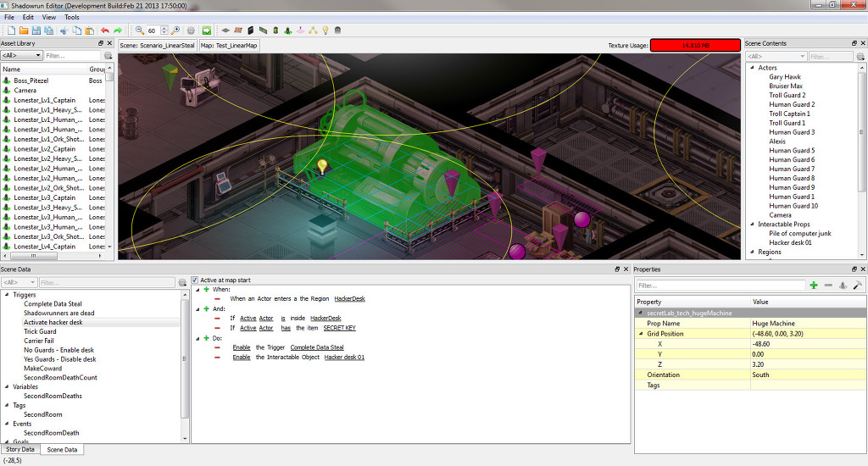This screenshot has width=868, height=466.
Task: Float the Scene Contents panel
Action: pyautogui.click(x=854, y=43)
